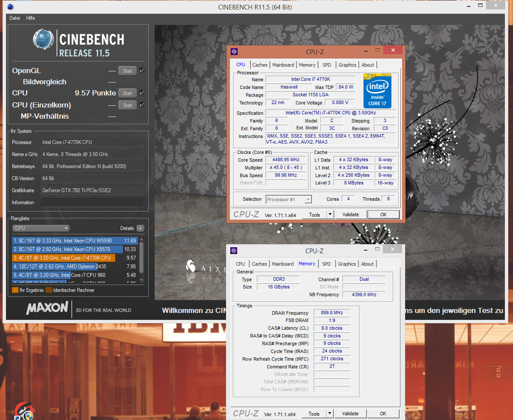Select ranking row Intel Core i7 CPU 960
Screen dimensions: 513x420
pyautogui.click(x=75, y=275)
